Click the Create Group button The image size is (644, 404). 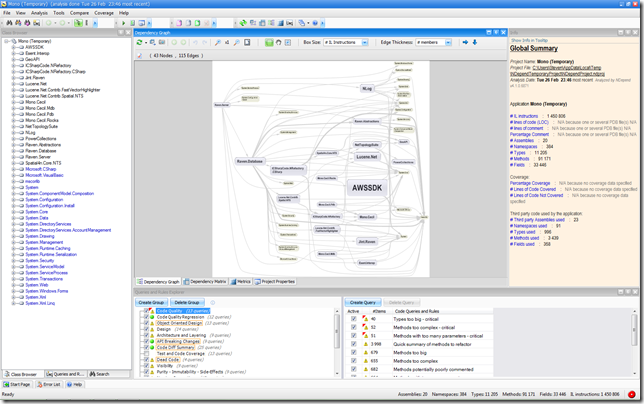[x=151, y=302]
